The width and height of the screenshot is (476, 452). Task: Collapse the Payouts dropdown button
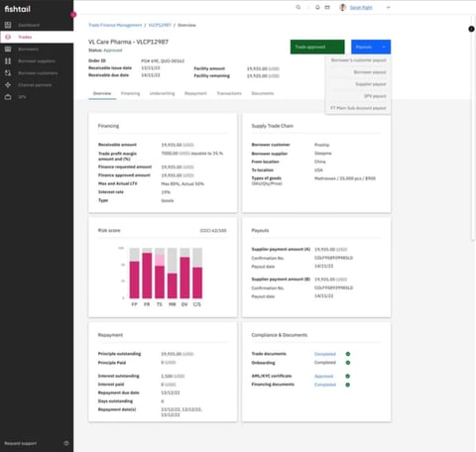point(371,47)
